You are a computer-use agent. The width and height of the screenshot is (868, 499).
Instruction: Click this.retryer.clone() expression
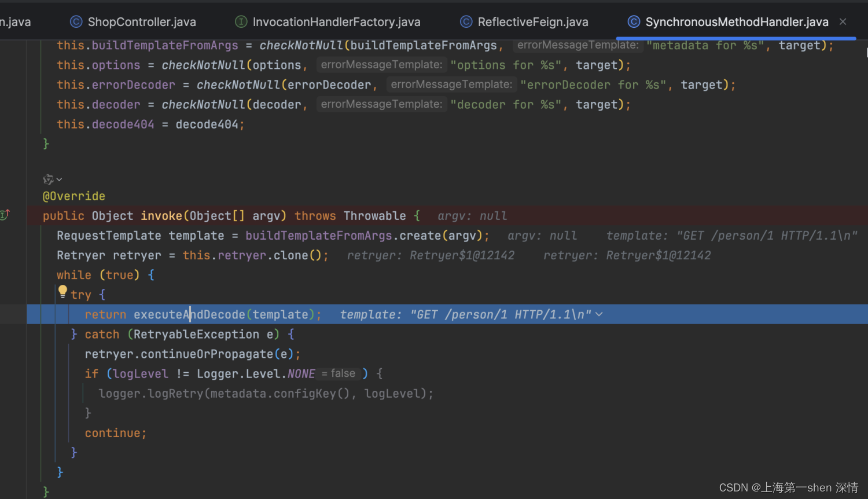[252, 255]
